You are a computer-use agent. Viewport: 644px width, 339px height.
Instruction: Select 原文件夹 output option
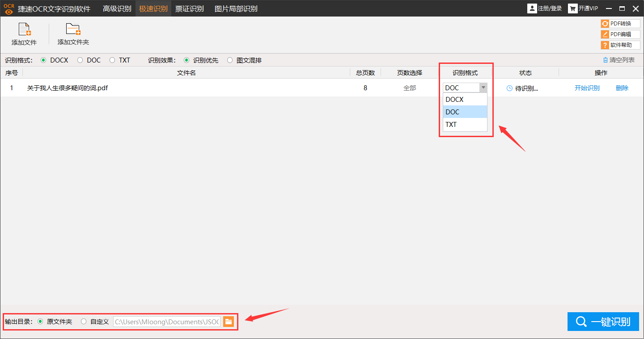click(x=40, y=322)
